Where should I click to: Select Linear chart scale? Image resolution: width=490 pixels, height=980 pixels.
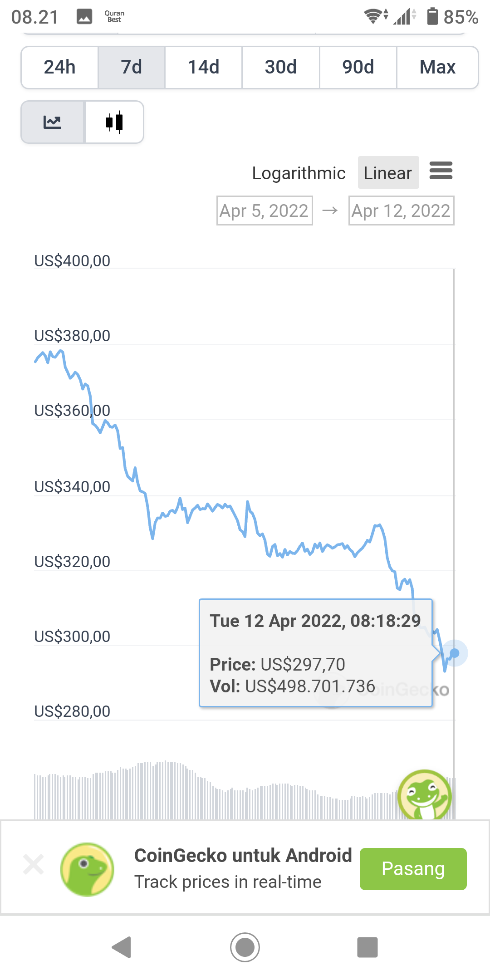pyautogui.click(x=388, y=173)
